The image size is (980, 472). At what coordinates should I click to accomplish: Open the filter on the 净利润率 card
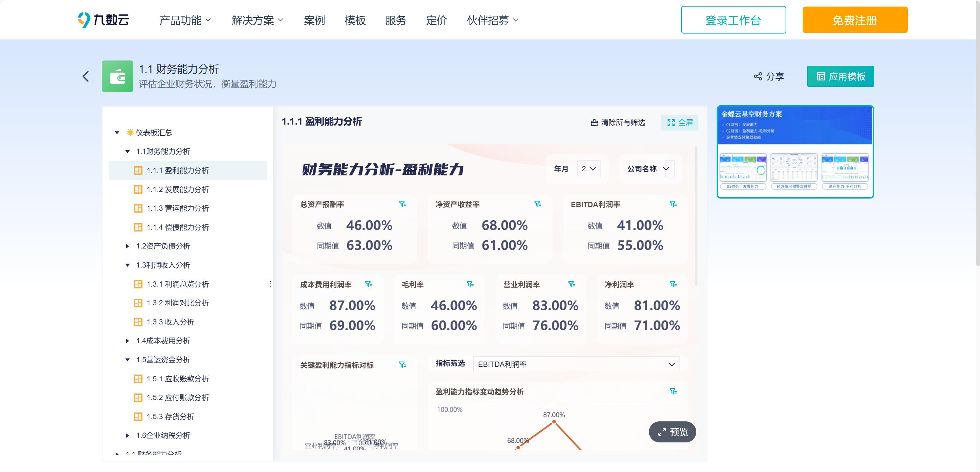click(673, 284)
